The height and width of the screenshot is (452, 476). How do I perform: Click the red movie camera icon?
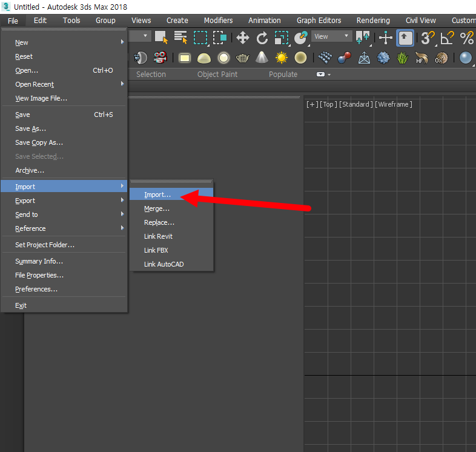160,58
